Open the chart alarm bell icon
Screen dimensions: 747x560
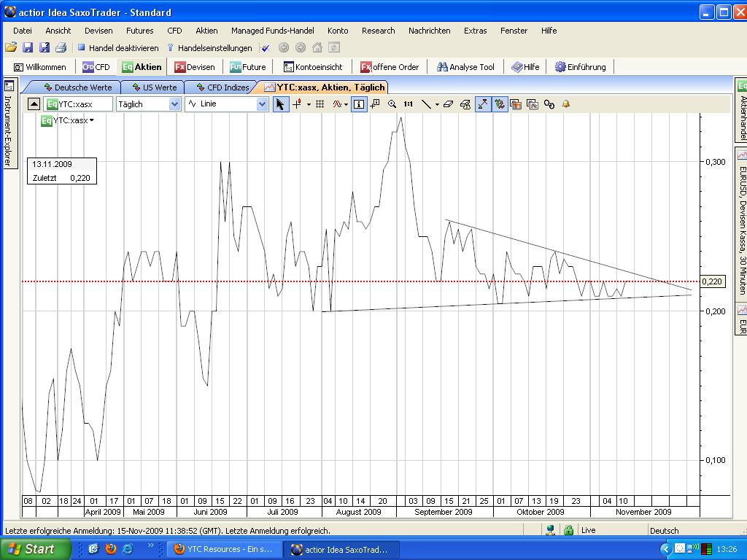click(x=565, y=104)
